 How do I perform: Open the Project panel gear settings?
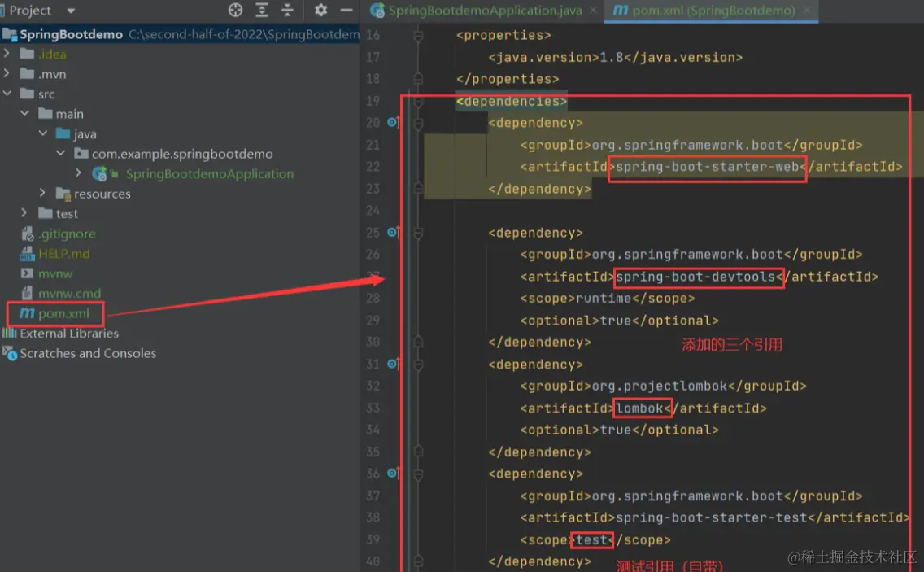coord(320,10)
